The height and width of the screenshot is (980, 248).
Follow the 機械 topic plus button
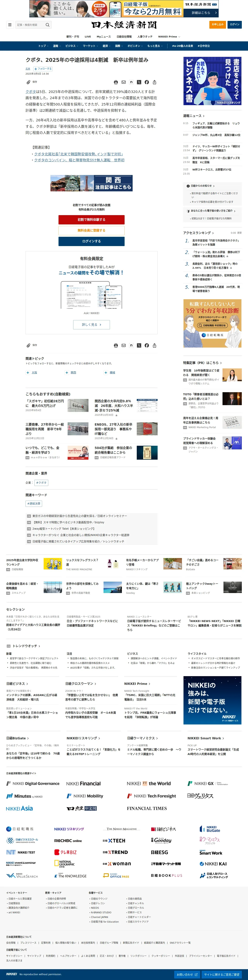pos(106,373)
